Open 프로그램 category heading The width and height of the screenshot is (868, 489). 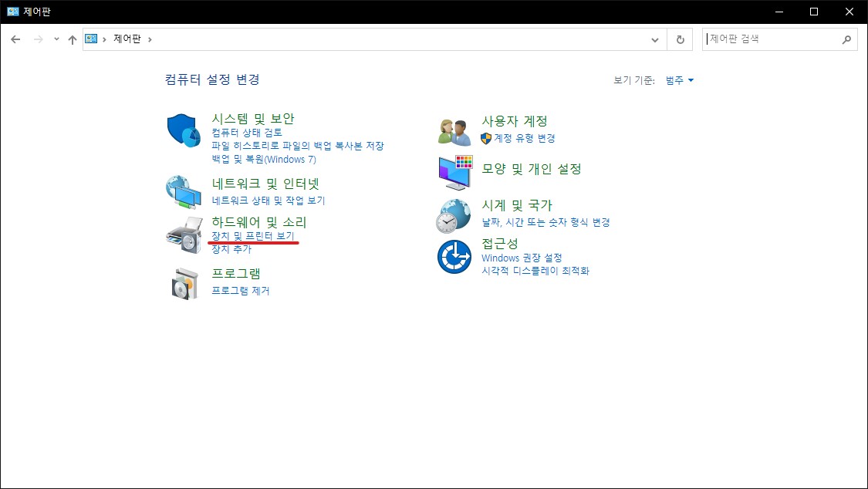(x=236, y=273)
